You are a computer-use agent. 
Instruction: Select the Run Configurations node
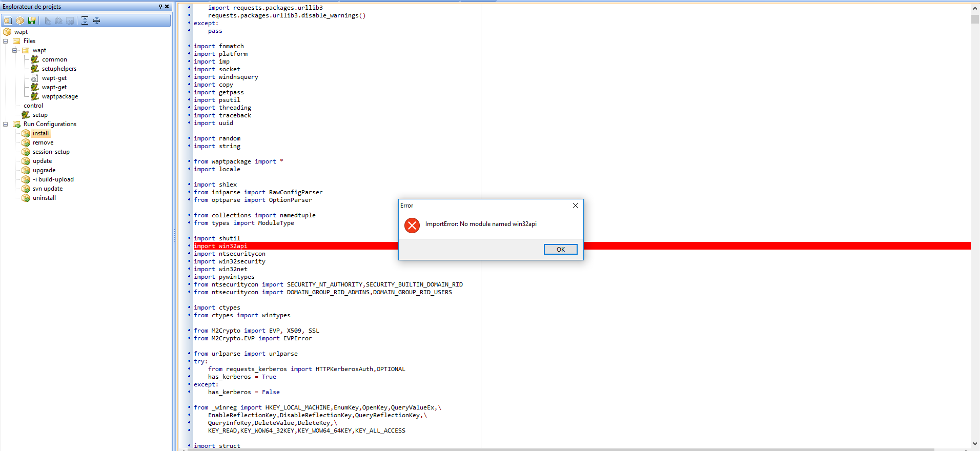pyautogui.click(x=50, y=124)
